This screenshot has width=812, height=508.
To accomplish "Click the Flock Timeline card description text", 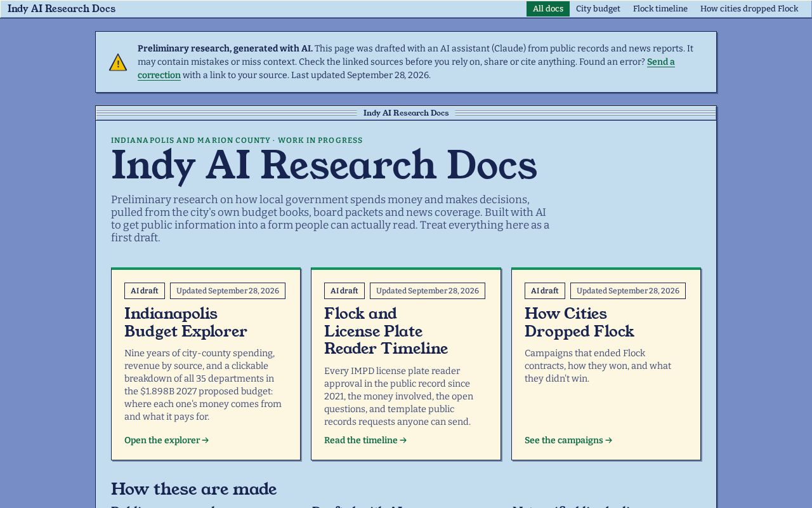I will pos(399,396).
